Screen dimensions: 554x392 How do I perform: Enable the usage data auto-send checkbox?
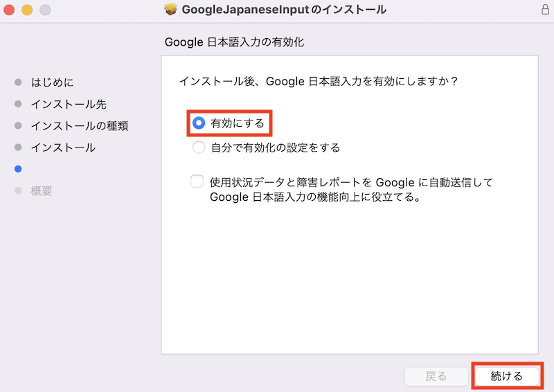(197, 181)
